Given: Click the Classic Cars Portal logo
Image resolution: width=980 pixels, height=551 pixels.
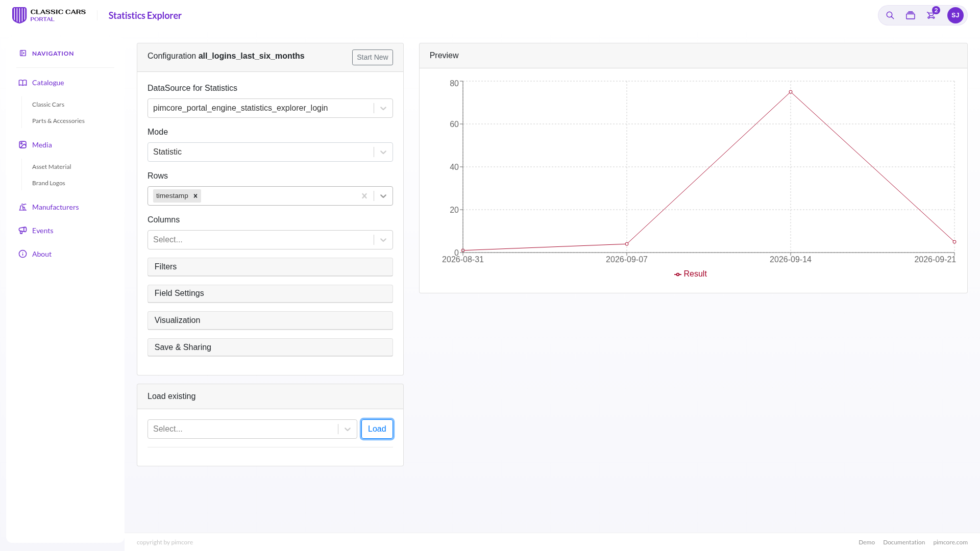Looking at the screenshot, I should 49,15.
